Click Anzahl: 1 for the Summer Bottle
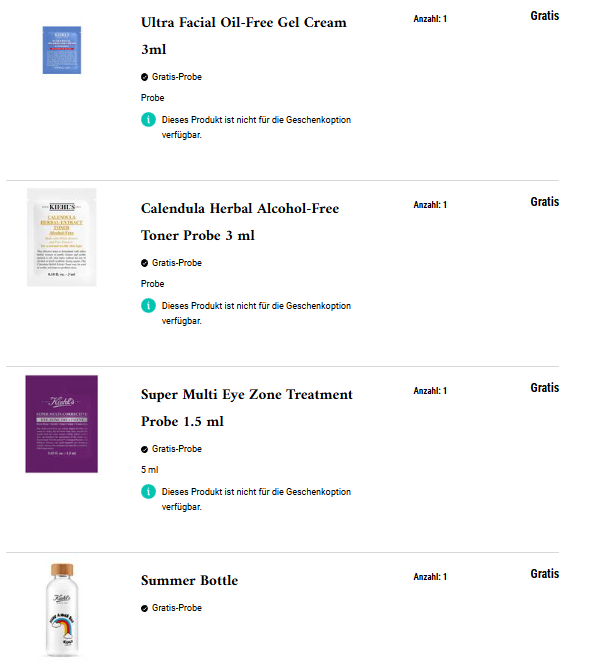This screenshot has width=589, height=670. tap(430, 577)
